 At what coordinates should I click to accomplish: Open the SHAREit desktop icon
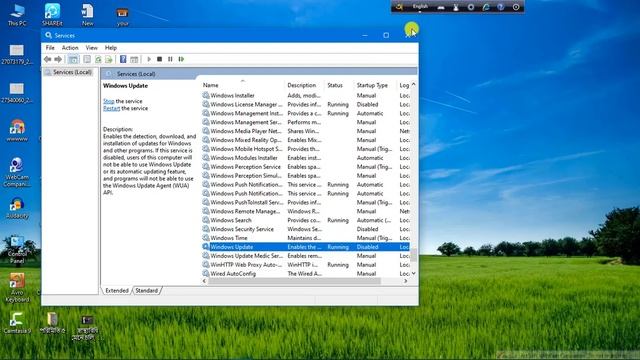click(52, 15)
